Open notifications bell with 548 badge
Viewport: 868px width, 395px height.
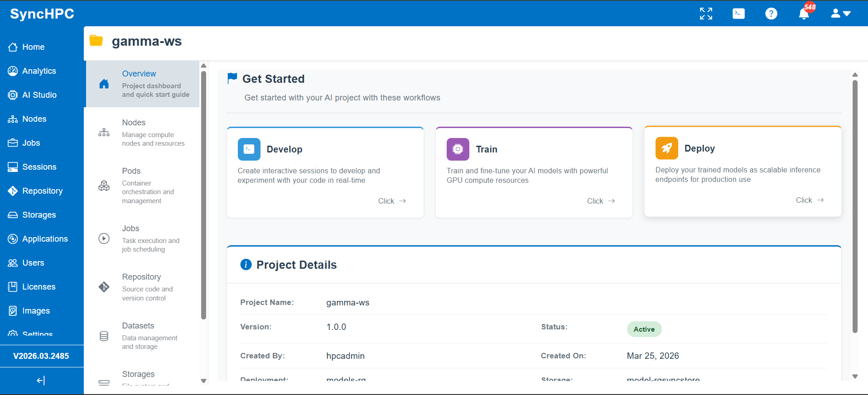tap(804, 14)
